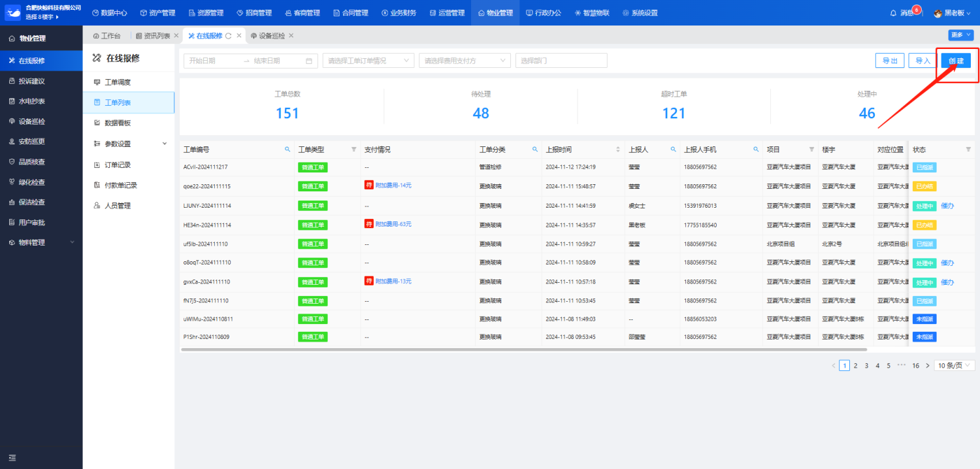Close the 设备巡检 tab
This screenshot has width=980, height=469.
291,35
